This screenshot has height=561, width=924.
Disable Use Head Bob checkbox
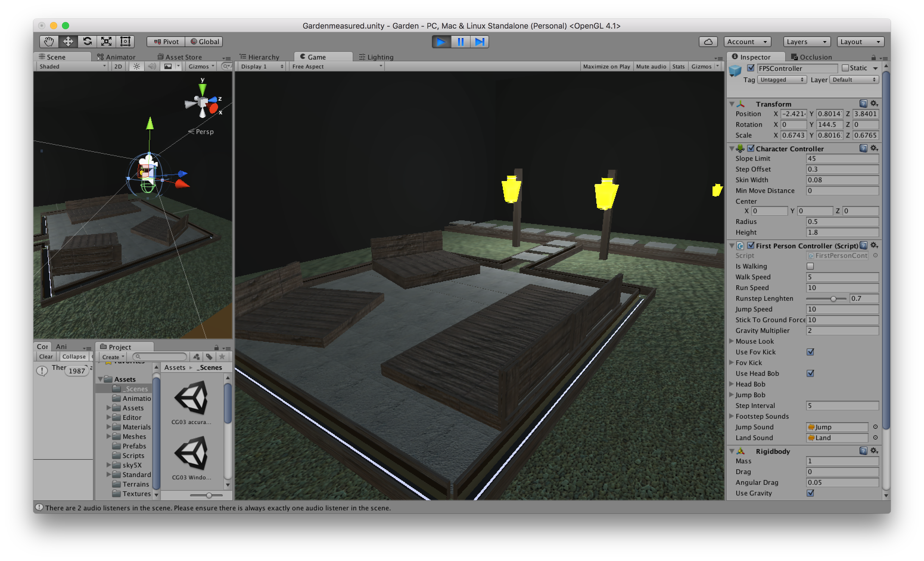(x=810, y=373)
